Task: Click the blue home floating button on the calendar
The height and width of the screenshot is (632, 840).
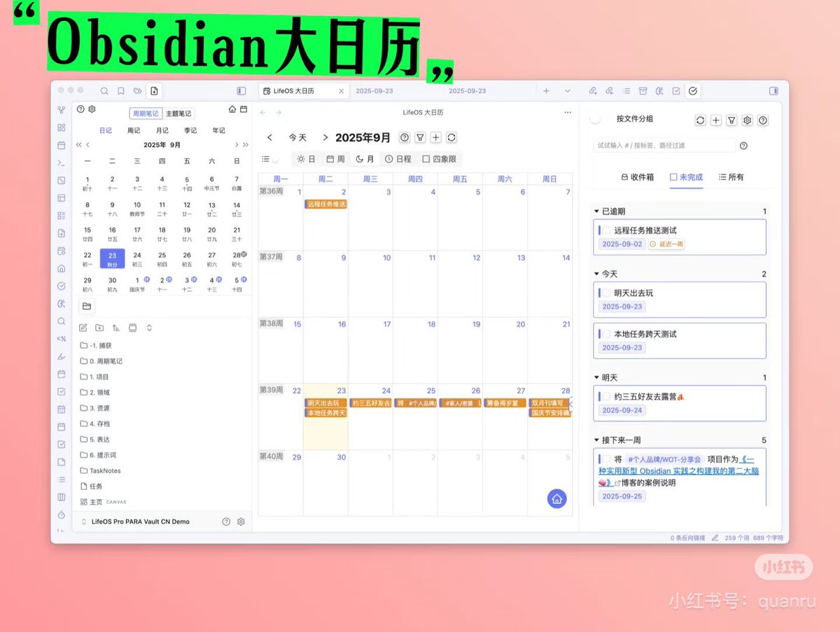Action: click(x=556, y=498)
